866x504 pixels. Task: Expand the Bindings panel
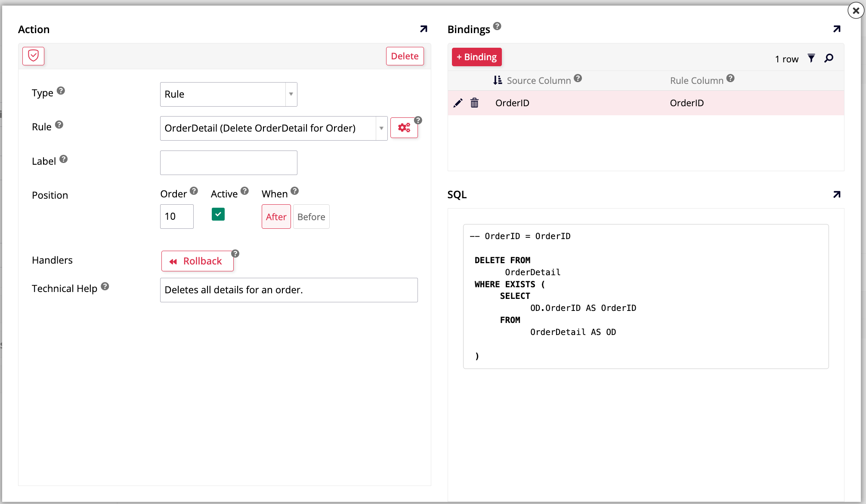point(837,29)
